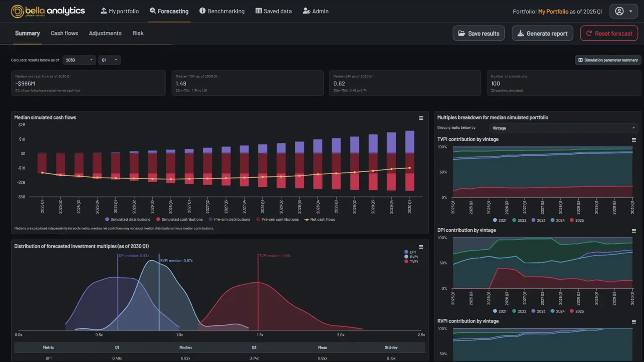Screen dimensions: 644x362
Task: Open the Saved data section
Action: click(273, 11)
